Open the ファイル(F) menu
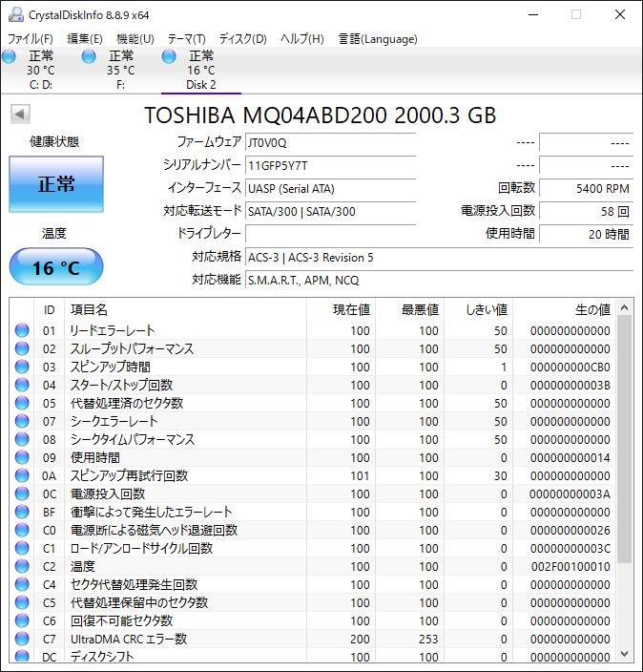This screenshot has width=643, height=672. pos(30,39)
